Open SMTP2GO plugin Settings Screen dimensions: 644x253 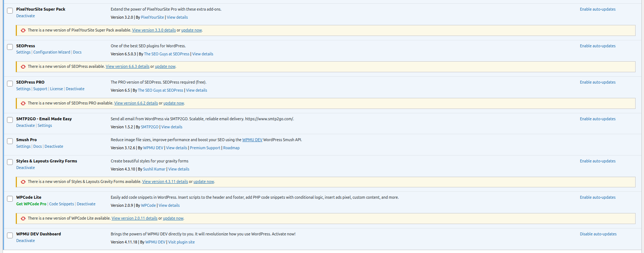tap(45, 125)
